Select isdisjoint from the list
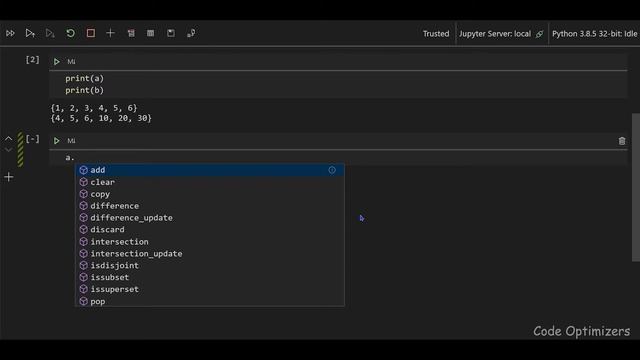 (210, 265)
